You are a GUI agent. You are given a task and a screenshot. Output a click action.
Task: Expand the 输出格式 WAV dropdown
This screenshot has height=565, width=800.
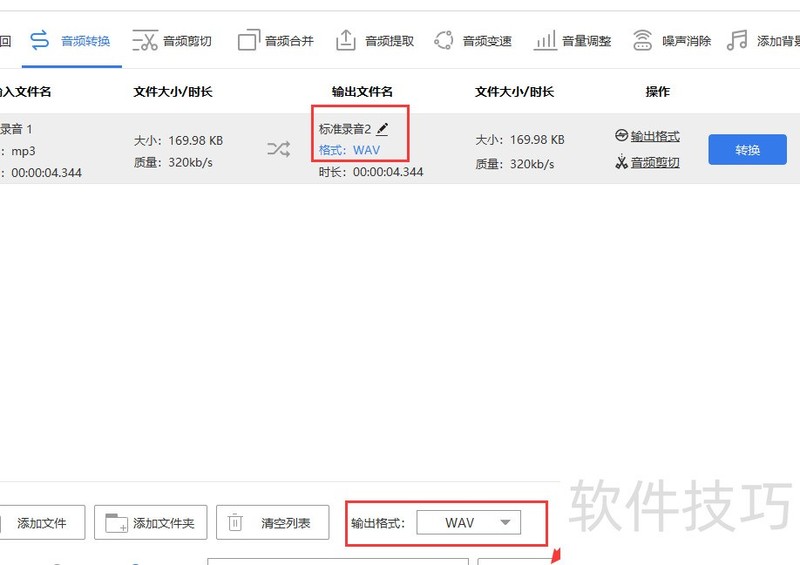pos(469,523)
